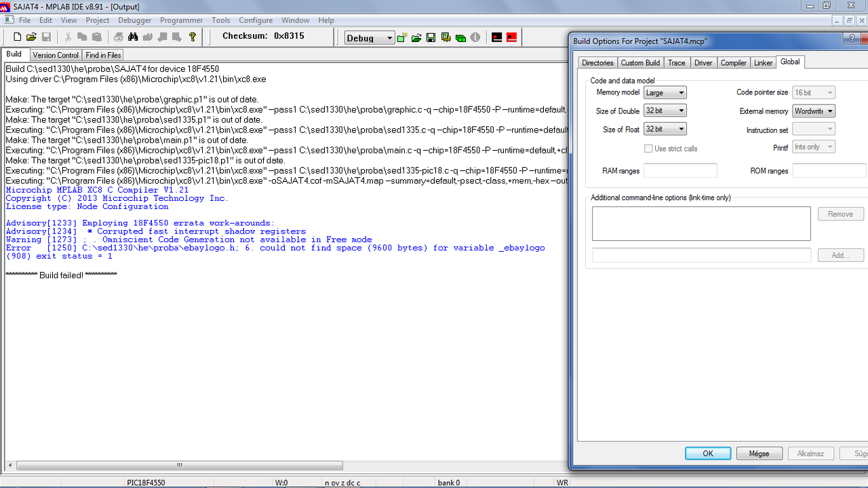This screenshot has width=868, height=488.
Task: Click the 'Build failed!' output line
Action: tap(61, 275)
